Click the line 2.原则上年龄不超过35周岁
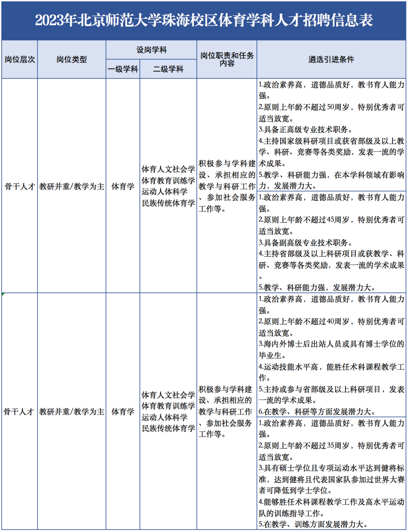Screen dimensions: 408x532 click(x=331, y=446)
